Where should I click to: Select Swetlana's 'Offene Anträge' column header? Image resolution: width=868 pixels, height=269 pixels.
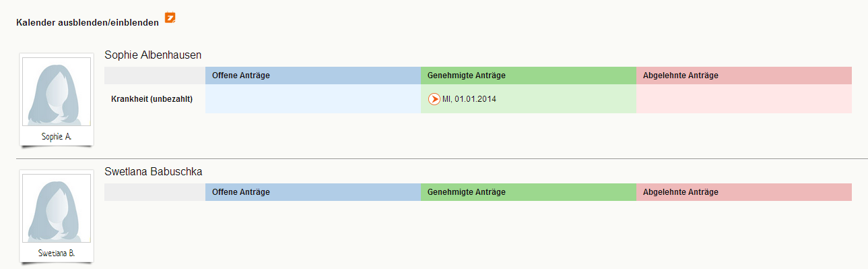click(313, 192)
